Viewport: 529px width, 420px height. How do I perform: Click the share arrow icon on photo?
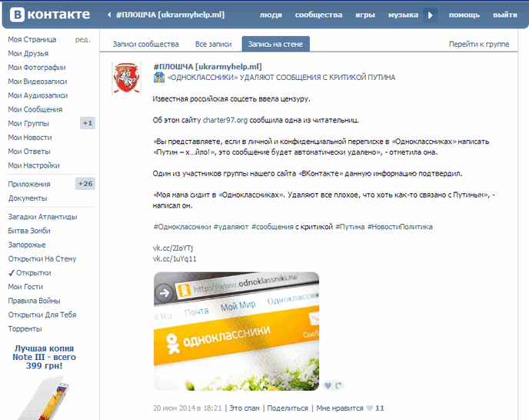338,385
